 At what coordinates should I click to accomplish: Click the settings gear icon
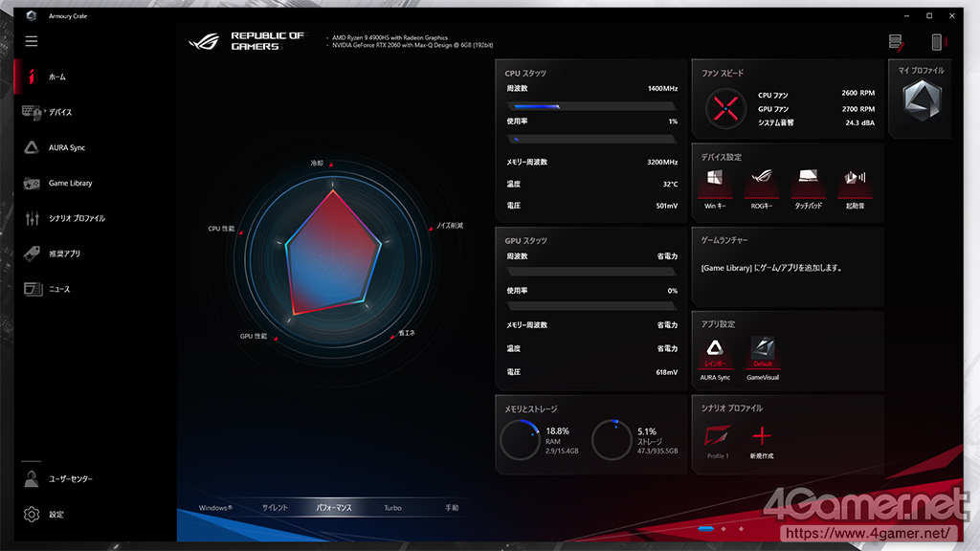tap(32, 514)
